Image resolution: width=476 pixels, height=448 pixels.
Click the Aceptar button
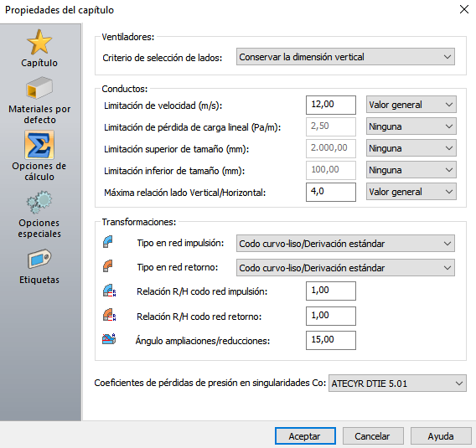coord(305,436)
